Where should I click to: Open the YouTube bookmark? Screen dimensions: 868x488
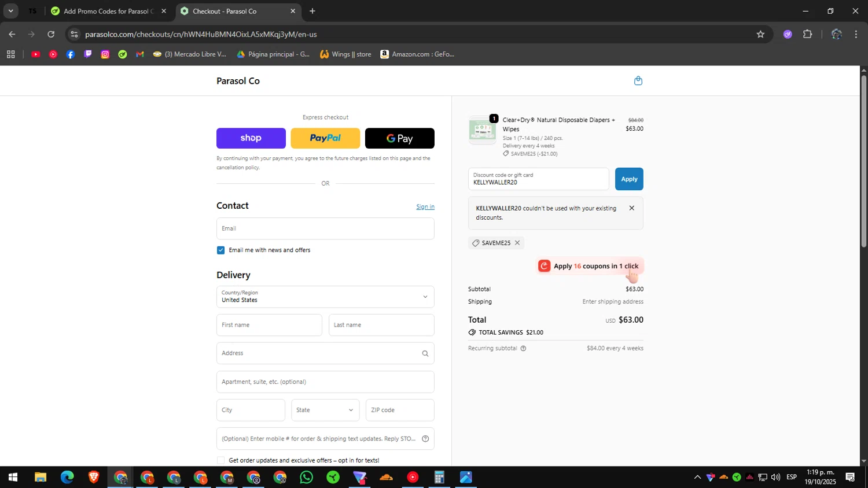click(x=35, y=54)
